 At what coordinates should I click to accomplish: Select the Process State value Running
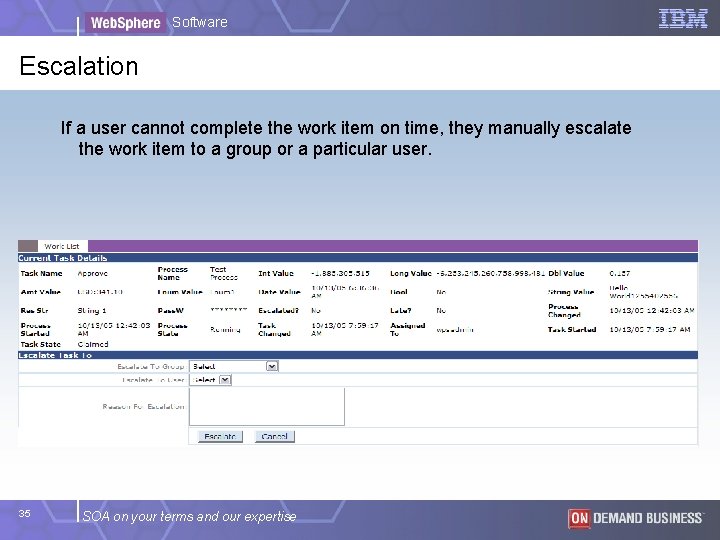click(x=225, y=329)
